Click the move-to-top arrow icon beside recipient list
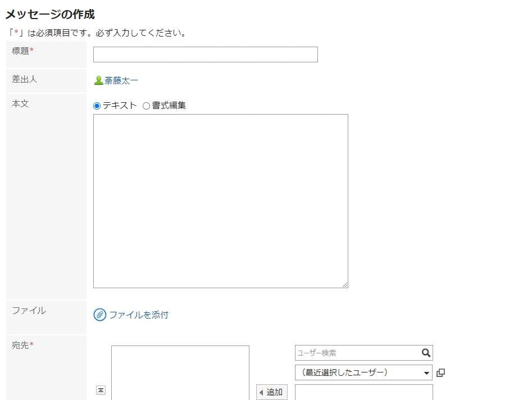Screen dimensions: 532x400 pyautogui.click(x=101, y=390)
